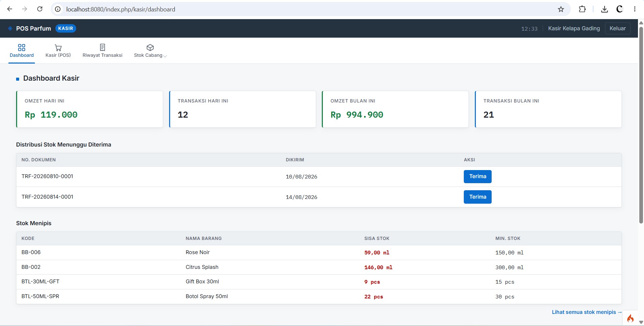The image size is (644, 326).
Task: Reload the page with refresh icon
Action: coord(40,9)
